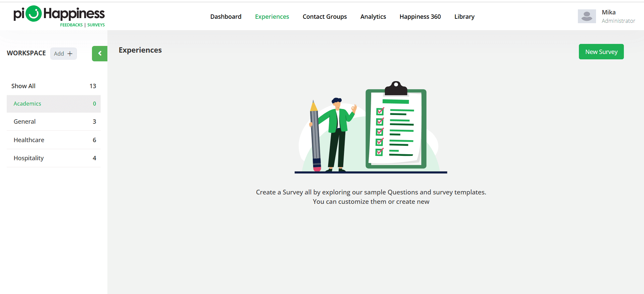
Task: Click the user avatar icon
Action: click(587, 16)
